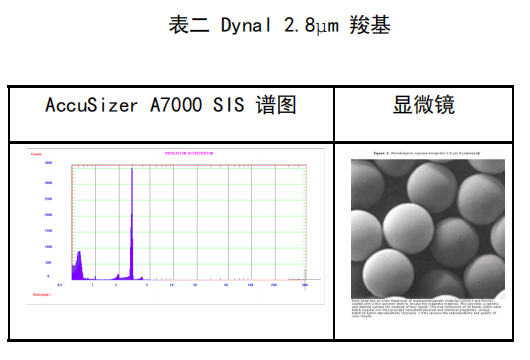The image size is (530, 360).
Task: Click the magenta 'Population Distribution' chart title
Action: tap(189, 153)
